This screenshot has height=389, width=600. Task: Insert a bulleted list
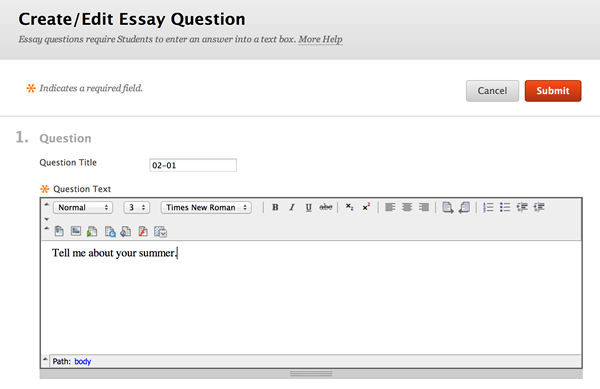coord(505,207)
